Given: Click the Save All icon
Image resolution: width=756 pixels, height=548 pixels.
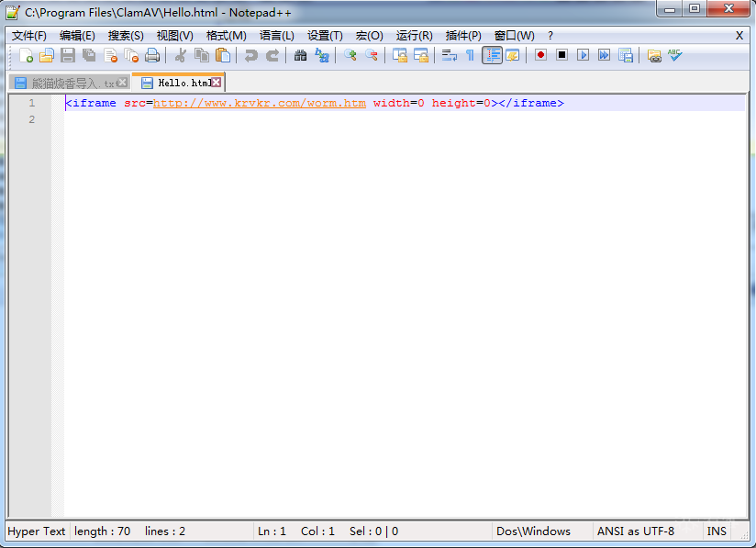Looking at the screenshot, I should tap(89, 55).
